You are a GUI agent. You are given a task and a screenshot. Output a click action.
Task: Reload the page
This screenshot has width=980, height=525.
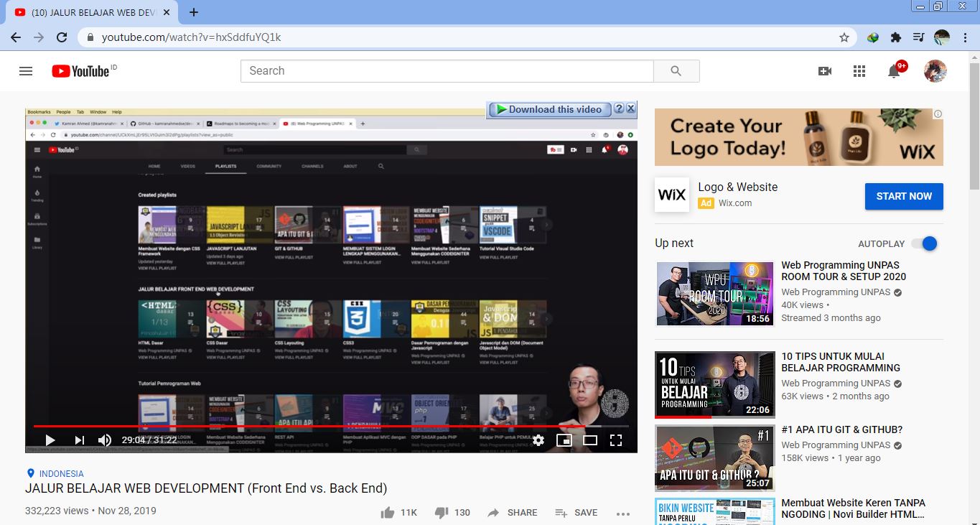62,37
